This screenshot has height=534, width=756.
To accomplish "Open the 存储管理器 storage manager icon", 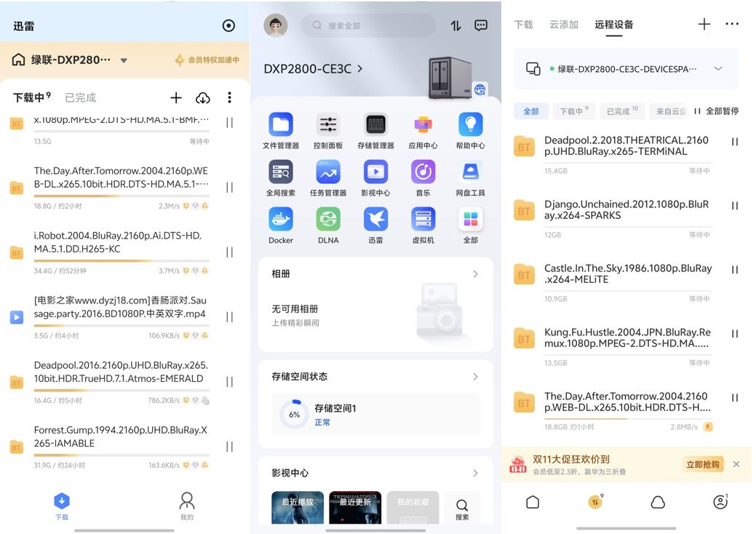I will click(x=375, y=125).
